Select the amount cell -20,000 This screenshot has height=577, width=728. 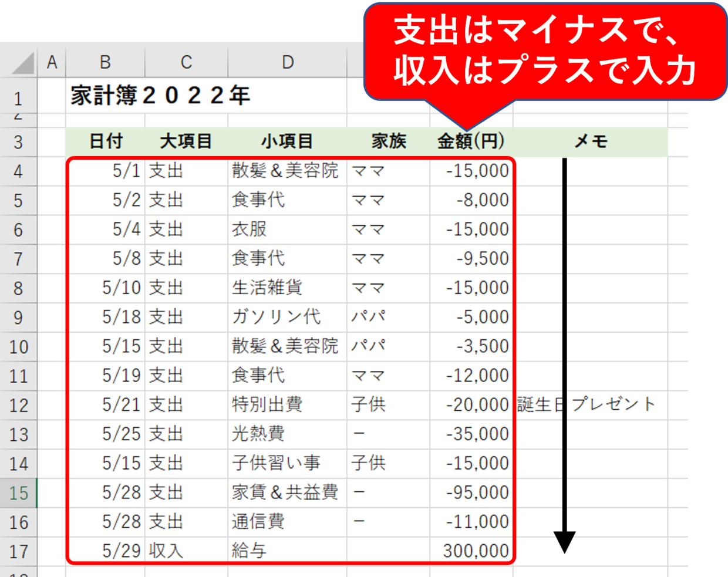coord(471,405)
